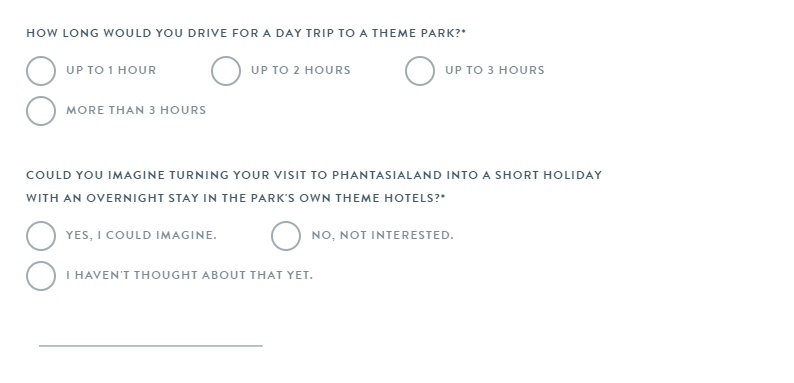Click the "Up to 2 hours" label text
Screen dimensions: 794x383
pyautogui.click(x=301, y=70)
